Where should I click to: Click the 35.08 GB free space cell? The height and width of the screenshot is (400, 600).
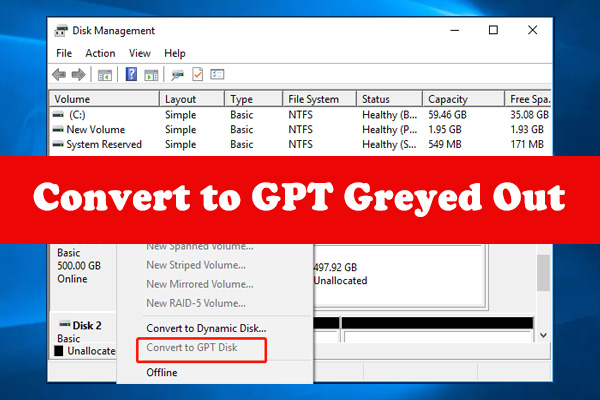(530, 114)
